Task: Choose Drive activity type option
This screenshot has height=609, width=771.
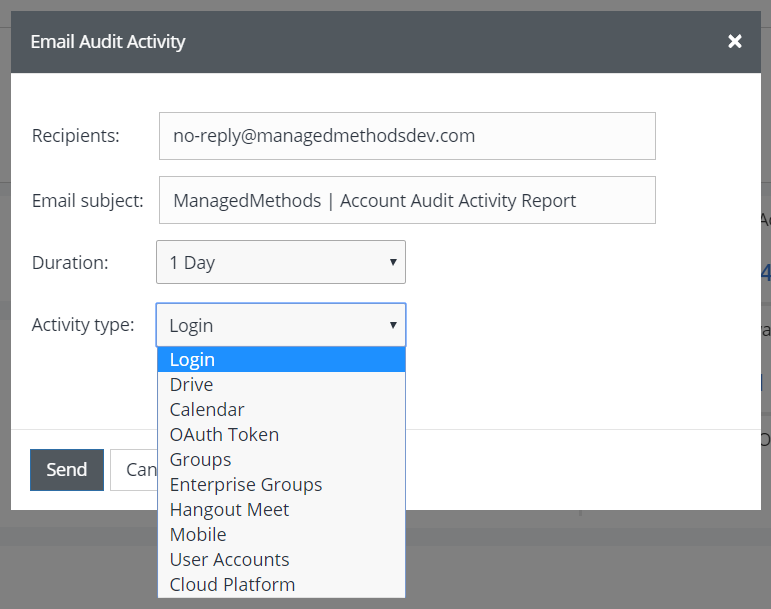Action: pyautogui.click(x=281, y=385)
